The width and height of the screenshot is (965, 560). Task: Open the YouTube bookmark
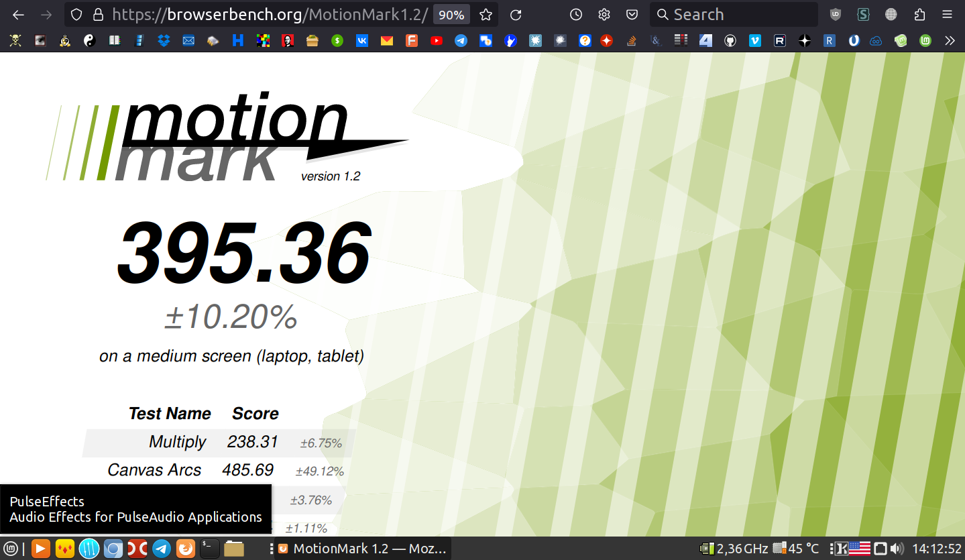point(437,41)
